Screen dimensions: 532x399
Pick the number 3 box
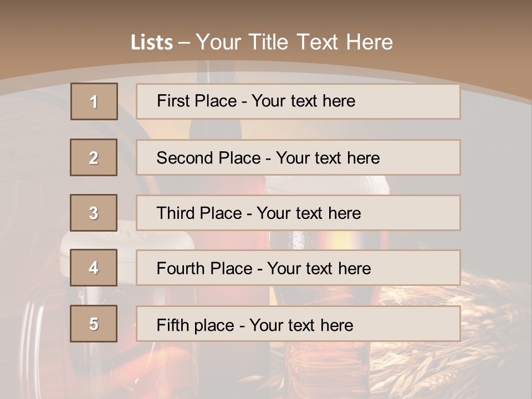[x=94, y=213]
